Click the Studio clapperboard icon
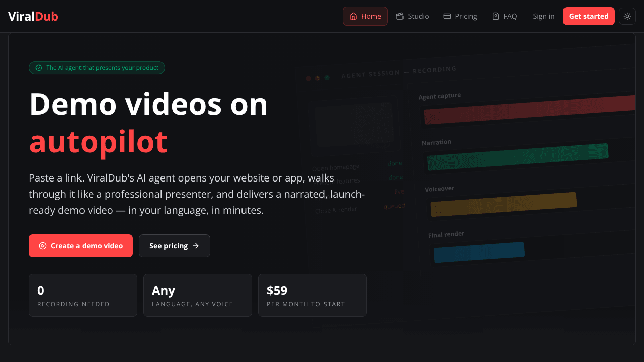Screen dimensions: 644x362 point(400,16)
